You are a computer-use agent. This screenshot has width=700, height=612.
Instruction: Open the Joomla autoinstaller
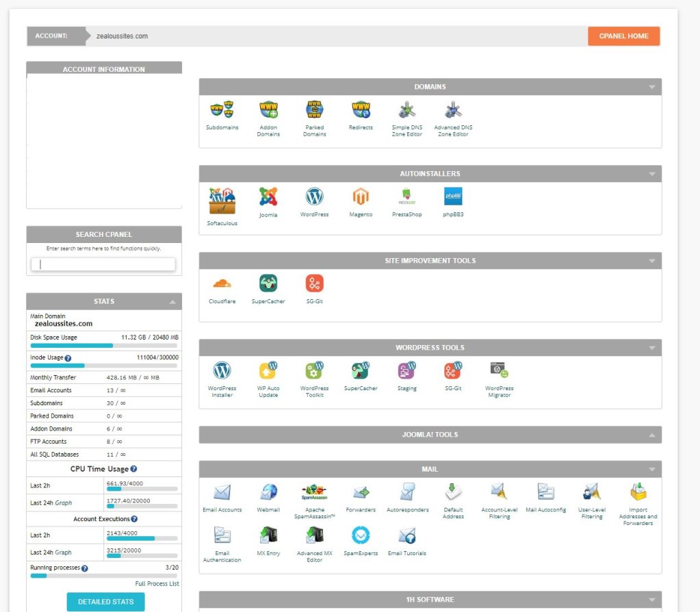pos(268,196)
